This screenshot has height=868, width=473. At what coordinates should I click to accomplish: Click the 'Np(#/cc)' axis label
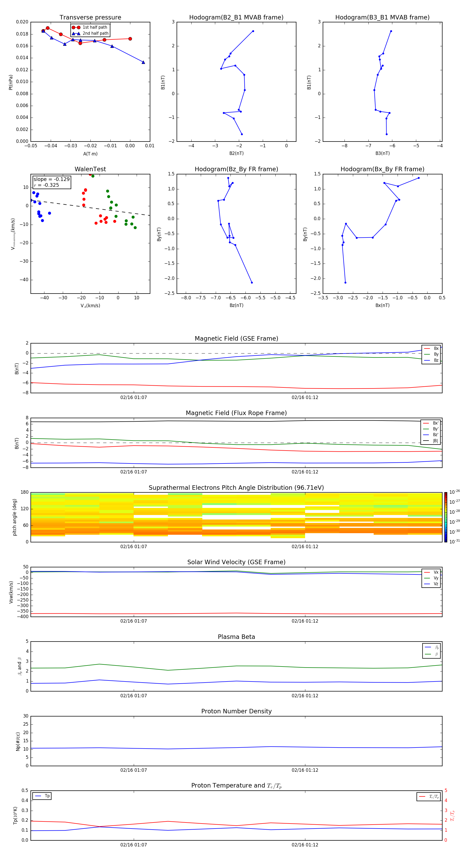(x=18, y=741)
